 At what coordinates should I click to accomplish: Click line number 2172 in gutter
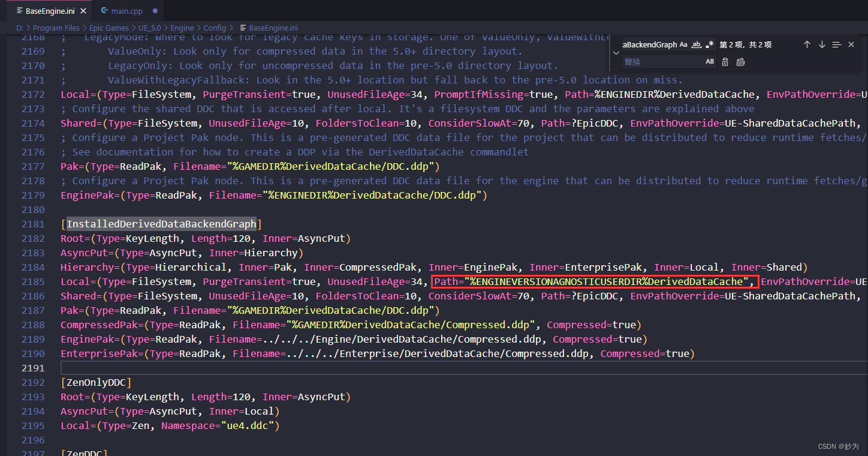32,94
